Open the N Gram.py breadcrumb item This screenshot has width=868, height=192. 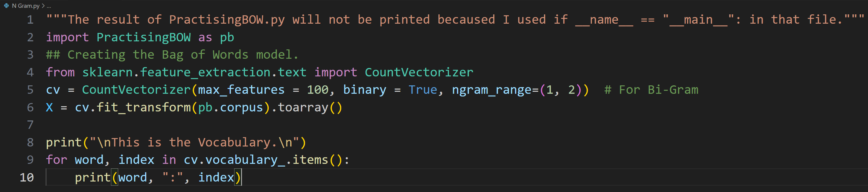tap(26, 6)
